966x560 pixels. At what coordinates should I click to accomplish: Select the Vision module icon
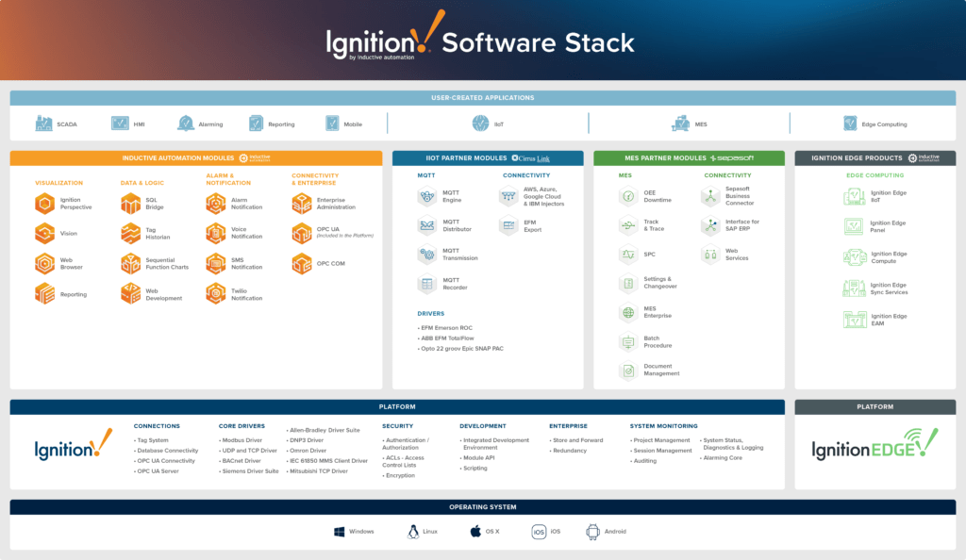pos(45,233)
